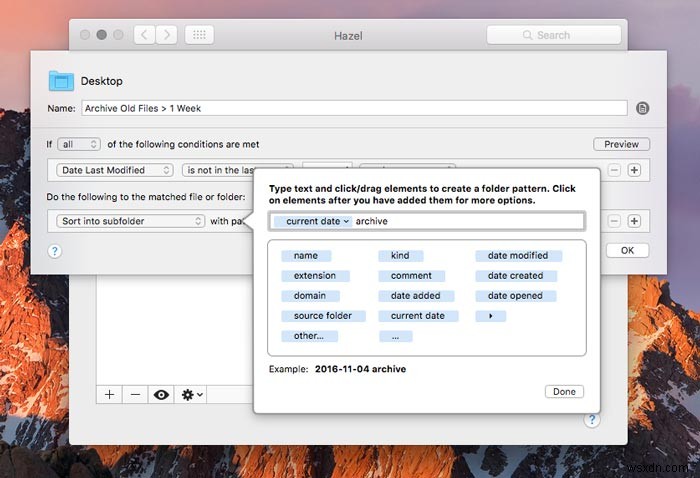The image size is (700, 478).
Task: Open the notes icon beside the Name field
Action: [642, 108]
